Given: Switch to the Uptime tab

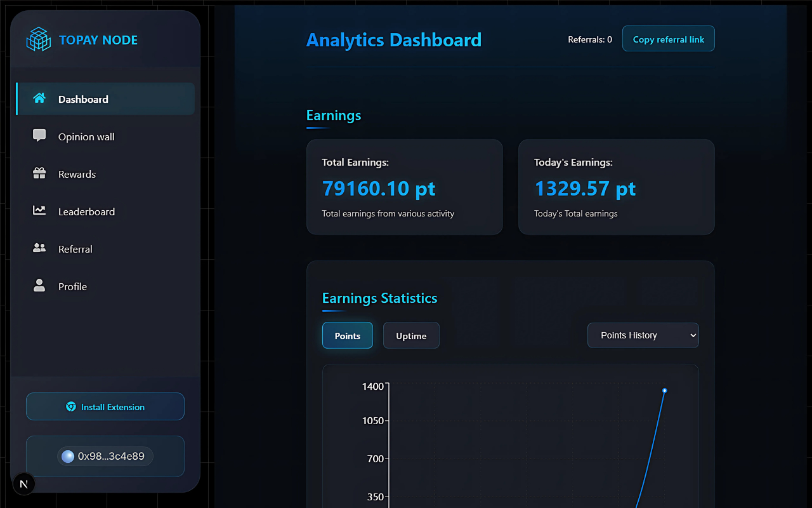Looking at the screenshot, I should (411, 335).
